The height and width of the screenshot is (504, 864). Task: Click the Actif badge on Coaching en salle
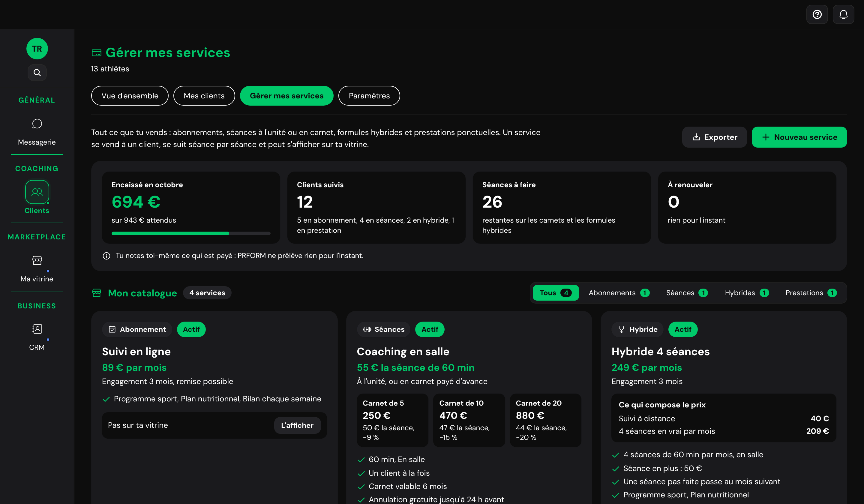tap(430, 329)
